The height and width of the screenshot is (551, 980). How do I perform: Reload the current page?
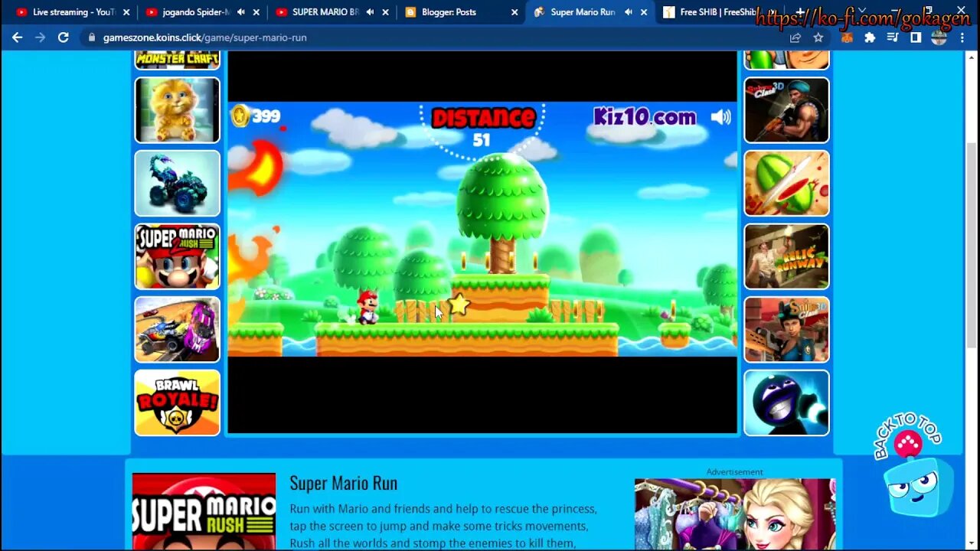[64, 37]
